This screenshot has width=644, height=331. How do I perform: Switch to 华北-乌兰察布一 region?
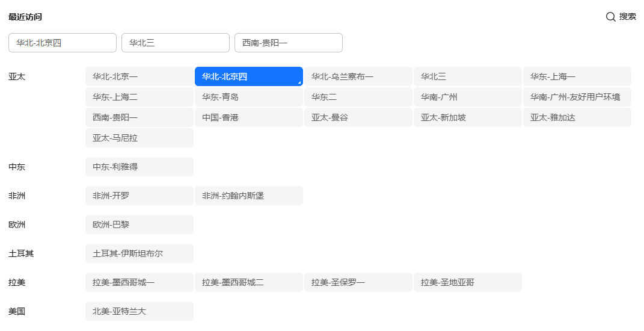click(358, 76)
